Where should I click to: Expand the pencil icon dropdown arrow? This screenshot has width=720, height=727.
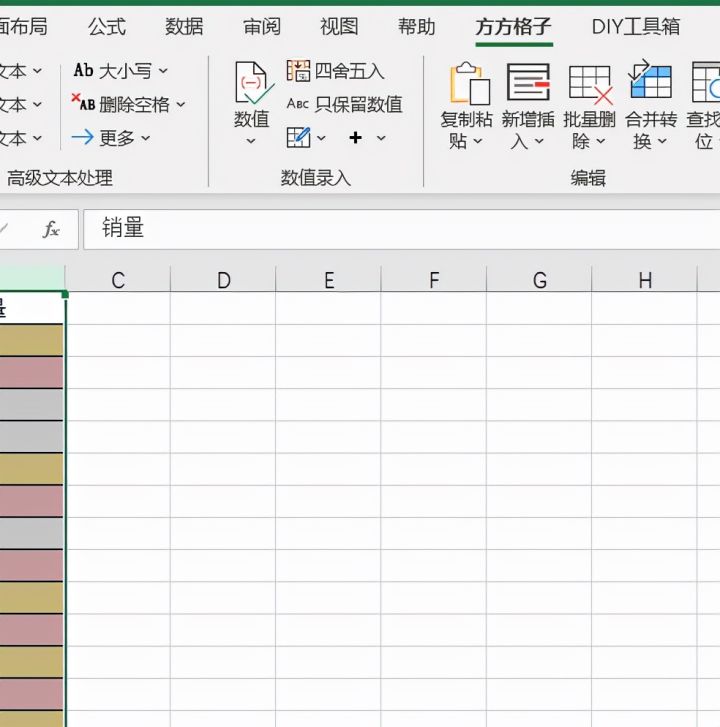[x=321, y=138]
